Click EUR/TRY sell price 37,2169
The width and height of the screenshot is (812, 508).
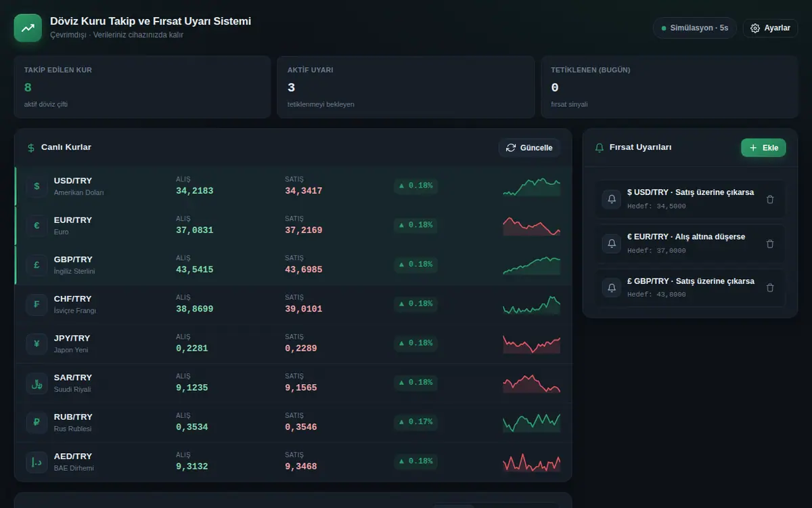click(304, 230)
